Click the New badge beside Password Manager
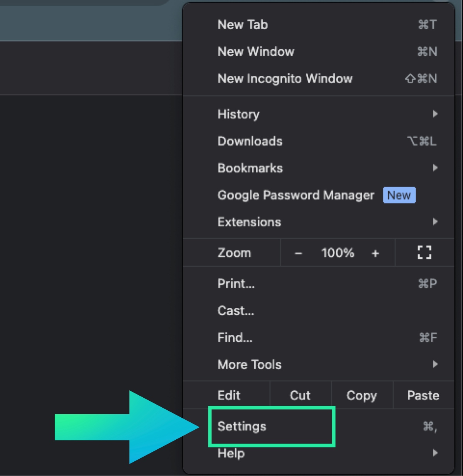This screenshot has width=463, height=476. click(399, 195)
